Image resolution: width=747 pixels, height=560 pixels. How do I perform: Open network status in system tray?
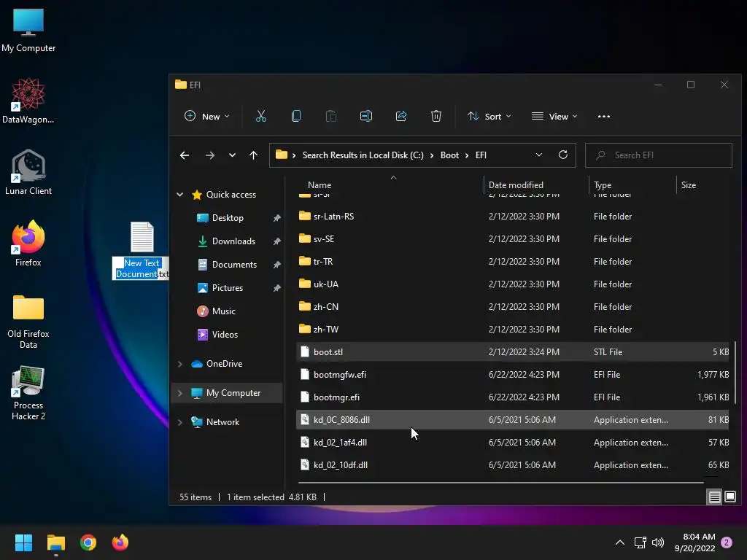[640, 542]
